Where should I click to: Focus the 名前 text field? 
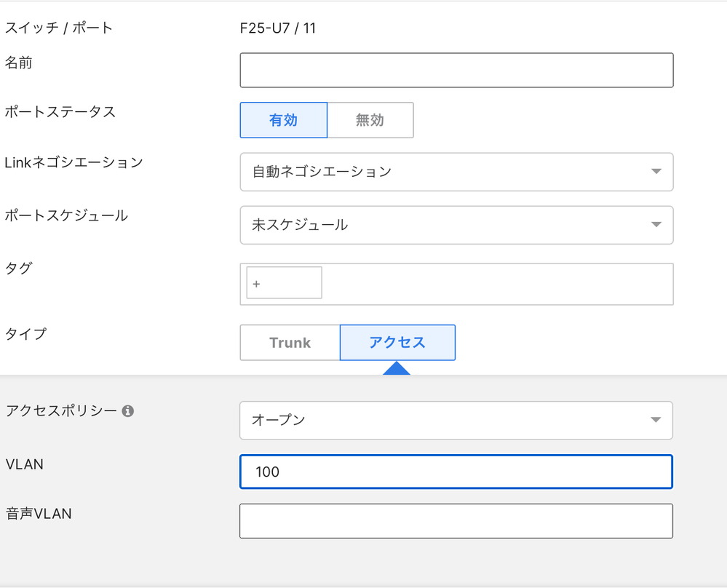[456, 70]
